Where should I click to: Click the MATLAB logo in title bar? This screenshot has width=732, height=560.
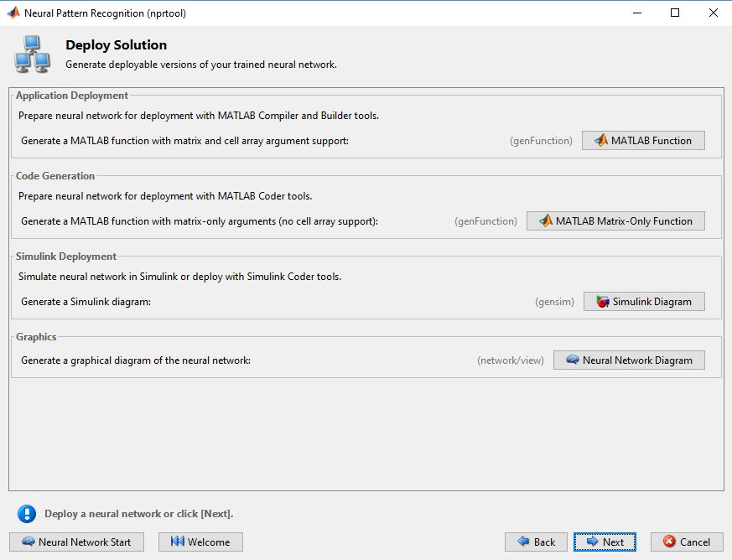tap(13, 13)
